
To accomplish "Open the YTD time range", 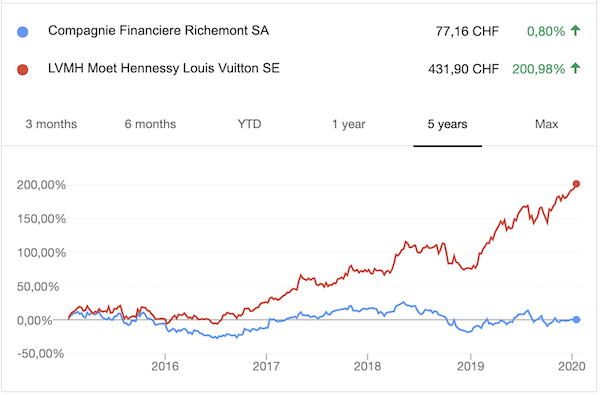I will (x=249, y=124).
